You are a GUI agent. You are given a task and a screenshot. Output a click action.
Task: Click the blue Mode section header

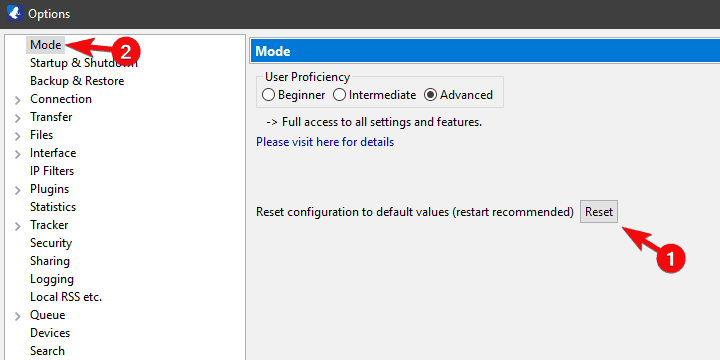485,51
